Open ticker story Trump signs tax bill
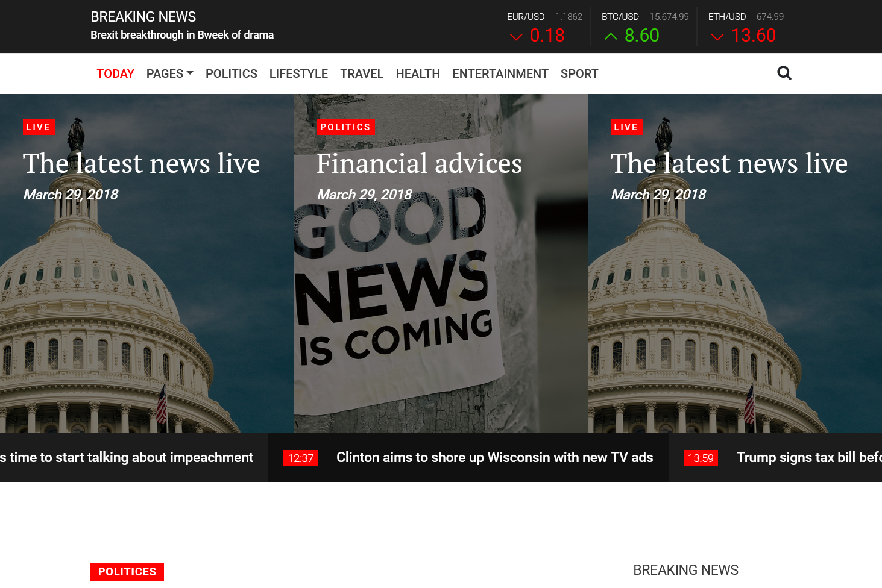The height and width of the screenshot is (588, 882). click(x=809, y=457)
